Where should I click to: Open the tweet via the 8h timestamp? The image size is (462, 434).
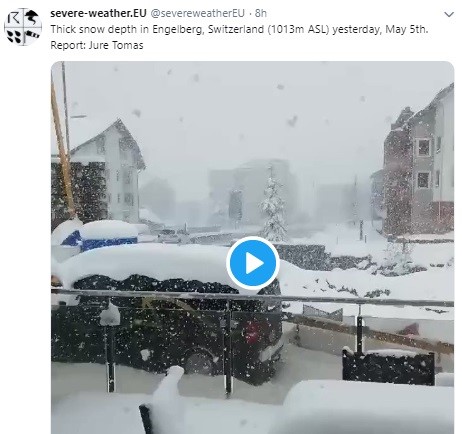pos(261,13)
